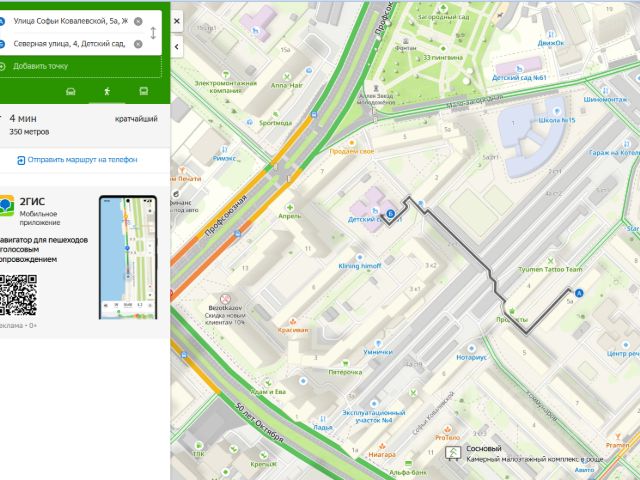This screenshot has width=640, height=480.
Task: Click the Профсоюзная street label
Action: pyautogui.click(x=226, y=216)
